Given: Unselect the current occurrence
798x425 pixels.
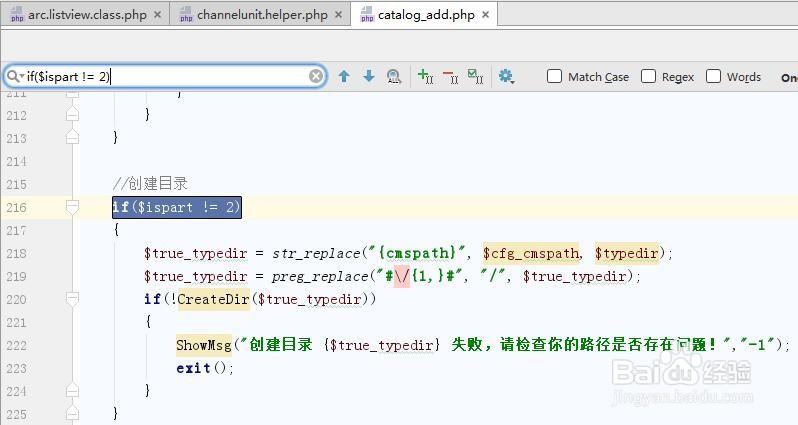Looking at the screenshot, I should 450,76.
